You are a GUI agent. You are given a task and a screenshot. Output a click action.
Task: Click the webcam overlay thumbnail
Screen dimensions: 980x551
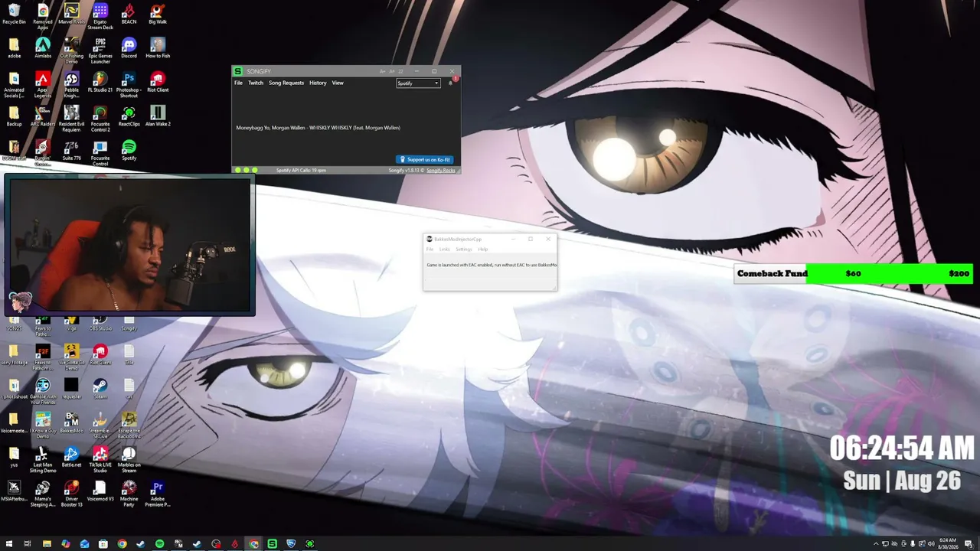[129, 245]
